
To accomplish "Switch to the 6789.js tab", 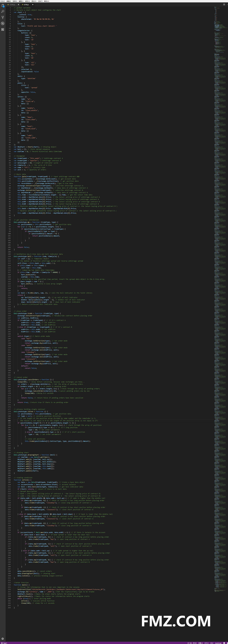I will pos(27,4).
